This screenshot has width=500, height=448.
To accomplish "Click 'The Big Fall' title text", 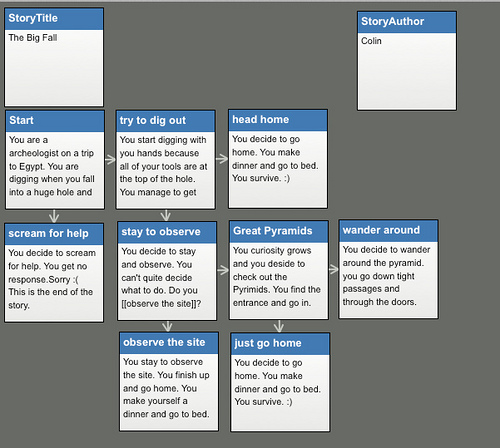I will (33, 38).
